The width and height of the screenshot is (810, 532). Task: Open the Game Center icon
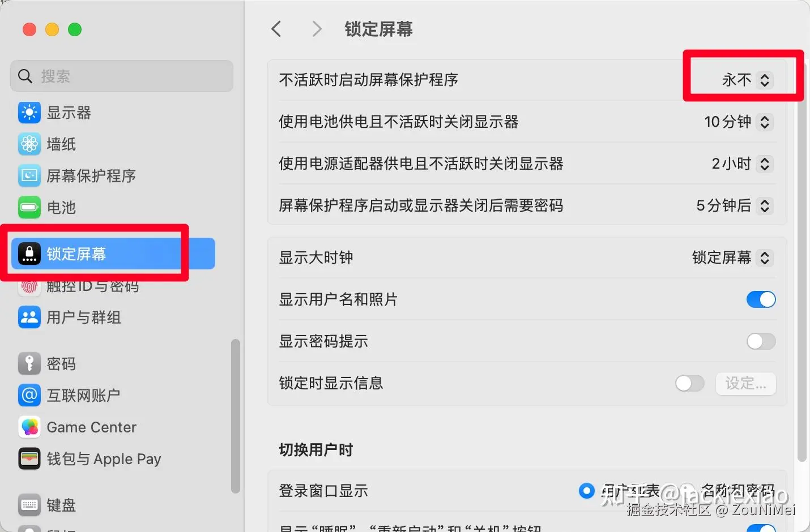(x=29, y=427)
